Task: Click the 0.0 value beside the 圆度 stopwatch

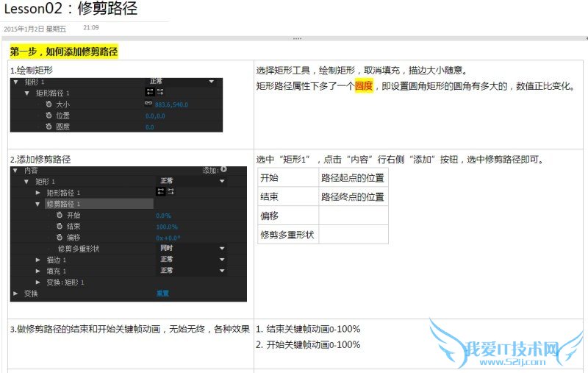Action: 150,127
